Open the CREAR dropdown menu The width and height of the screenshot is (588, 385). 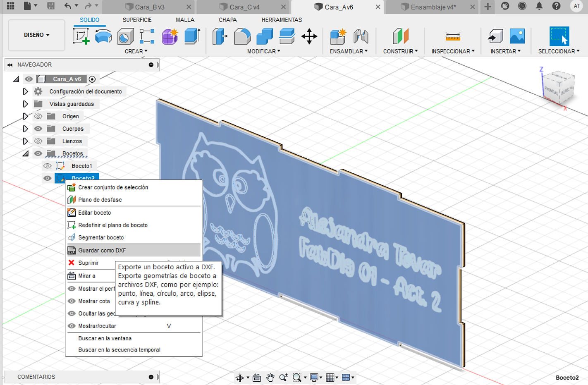[x=136, y=51]
